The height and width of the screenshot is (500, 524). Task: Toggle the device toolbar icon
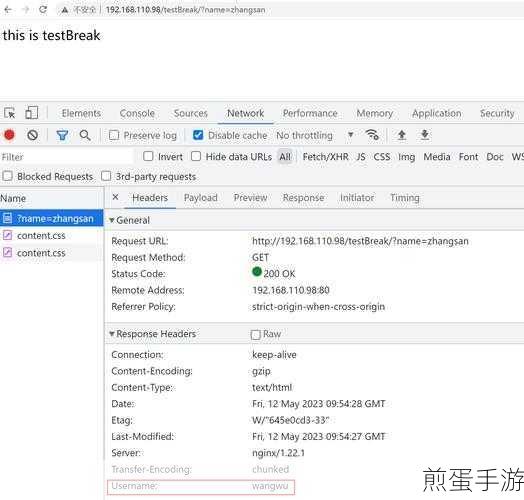(x=32, y=113)
